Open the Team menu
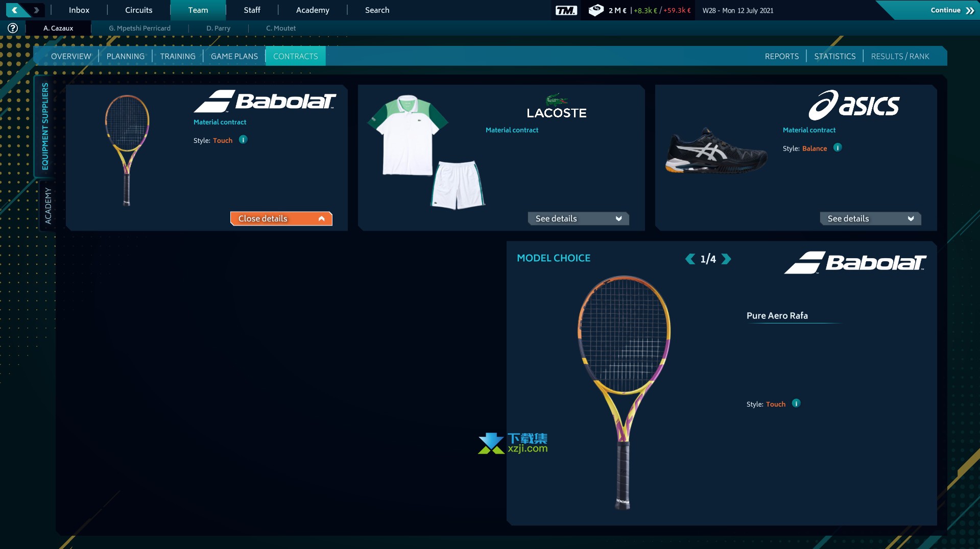 198,10
